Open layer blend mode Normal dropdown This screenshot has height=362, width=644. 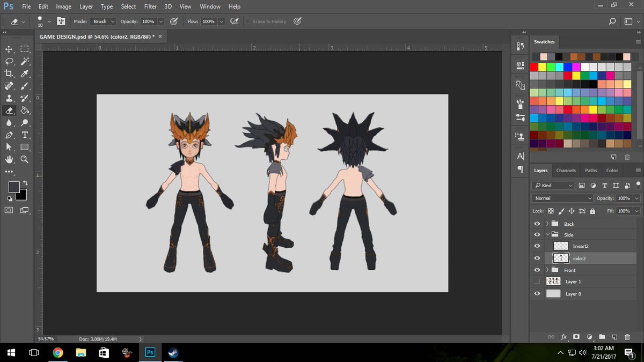tap(563, 198)
